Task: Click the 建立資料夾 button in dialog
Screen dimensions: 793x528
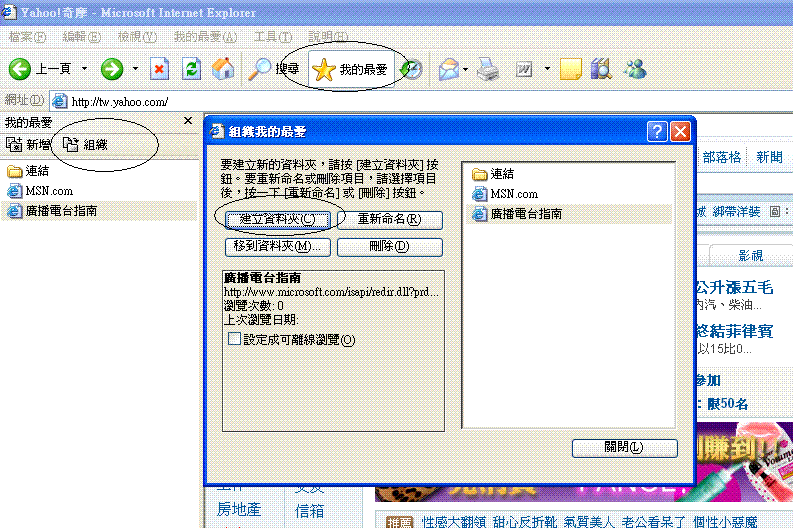Action: click(276, 219)
